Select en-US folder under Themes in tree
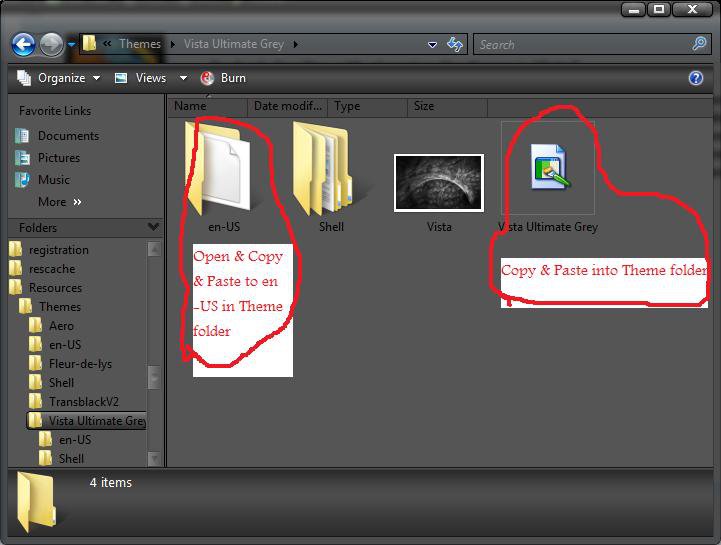This screenshot has width=721, height=545. (65, 344)
